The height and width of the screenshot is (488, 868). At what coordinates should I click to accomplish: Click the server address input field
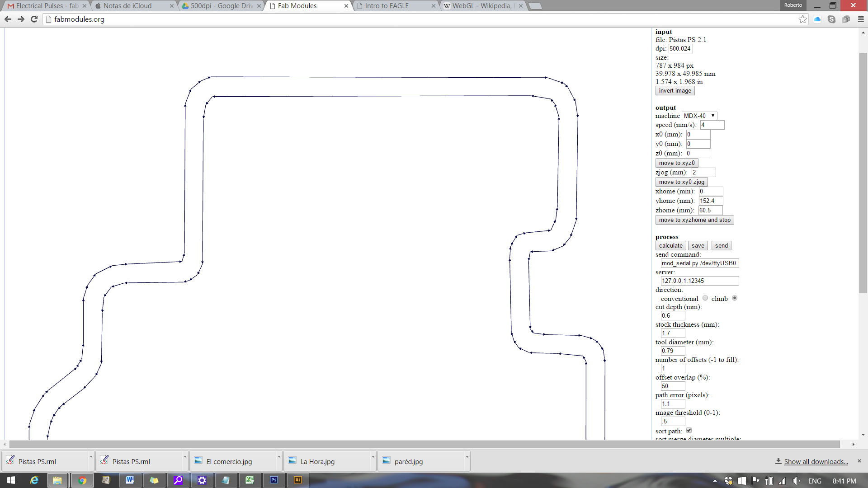[700, 281]
